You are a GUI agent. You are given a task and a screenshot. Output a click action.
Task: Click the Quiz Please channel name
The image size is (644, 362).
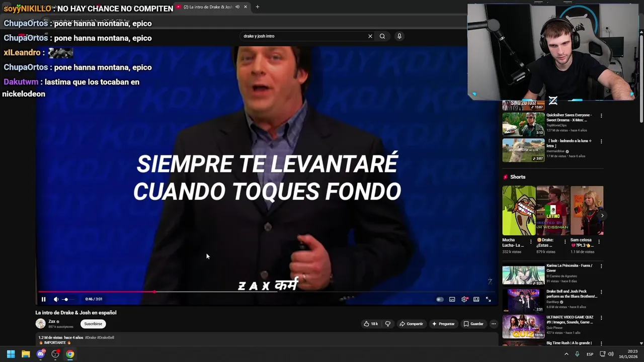[x=555, y=327]
